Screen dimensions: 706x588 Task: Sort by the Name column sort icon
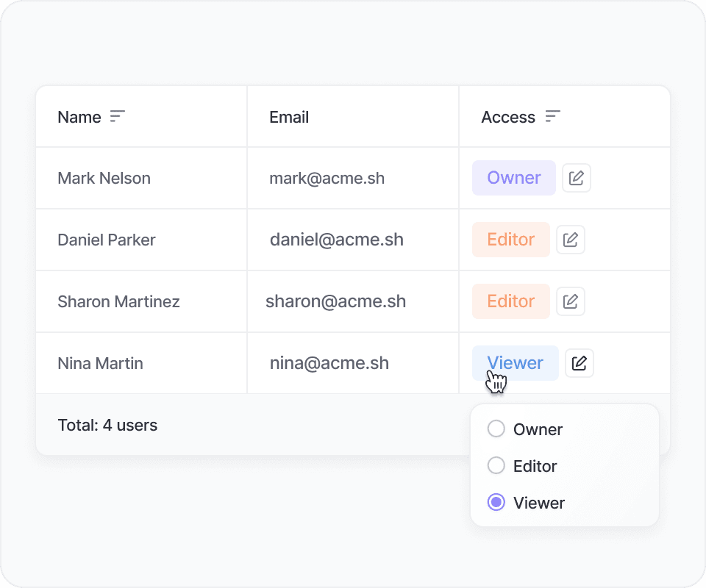[x=118, y=117]
